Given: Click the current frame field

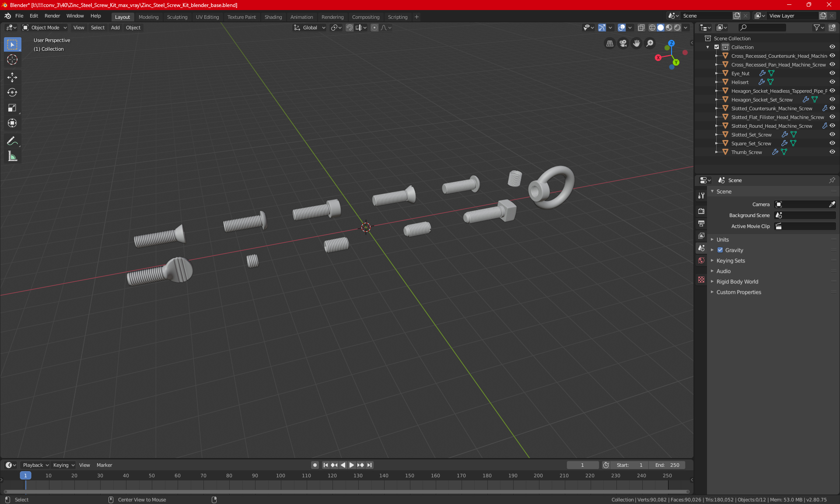Looking at the screenshot, I should pos(582,465).
